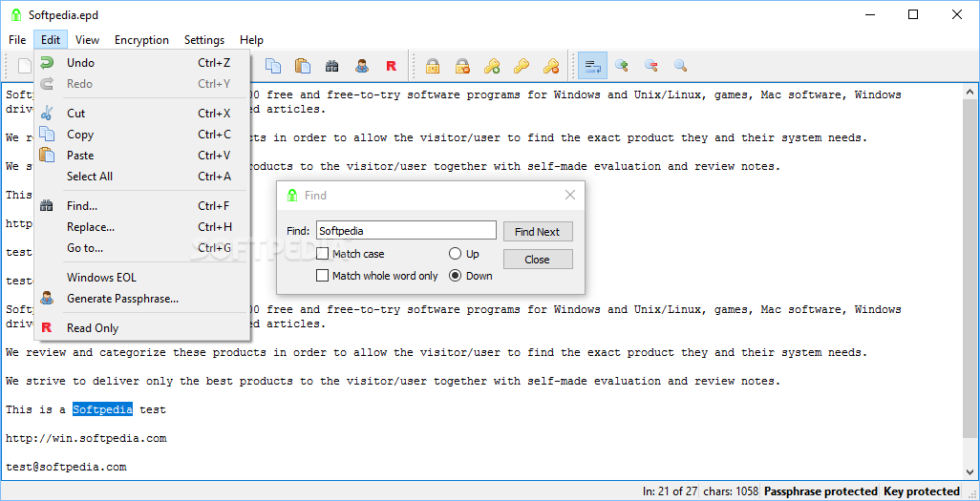Click the vertical scrollbar up arrow

(970, 92)
